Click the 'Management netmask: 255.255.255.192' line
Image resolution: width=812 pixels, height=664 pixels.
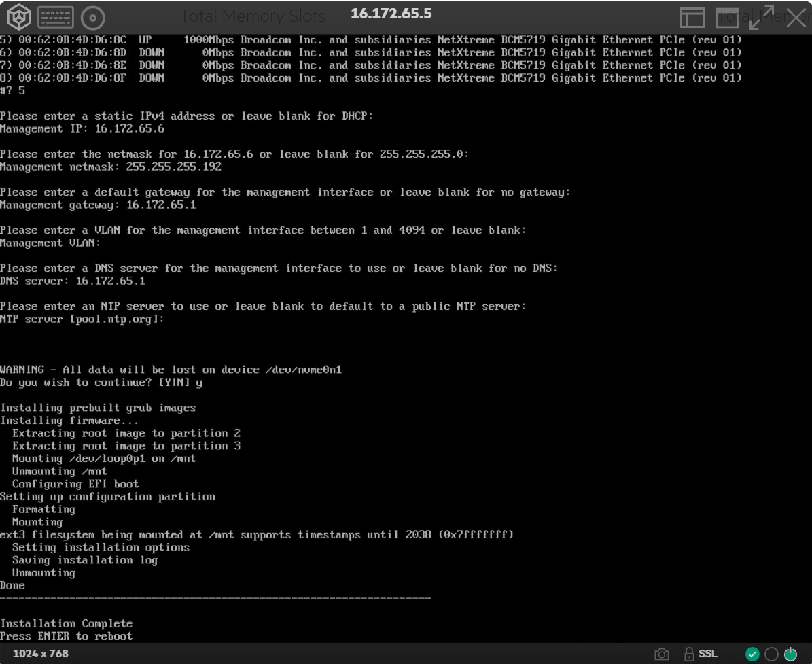coord(111,167)
